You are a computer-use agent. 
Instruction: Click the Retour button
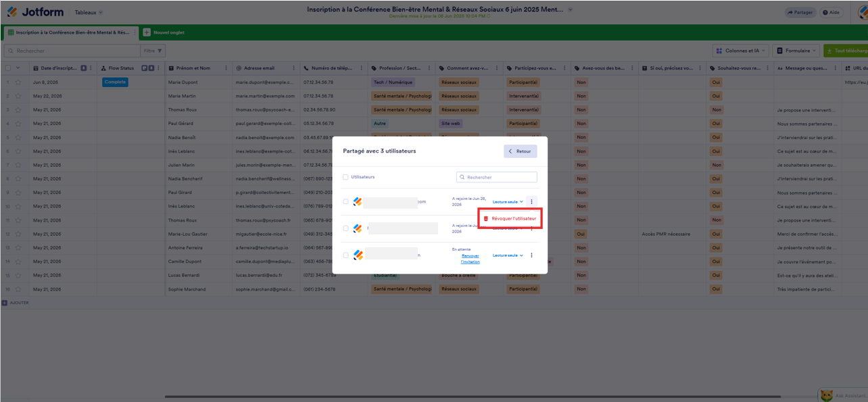coord(520,151)
